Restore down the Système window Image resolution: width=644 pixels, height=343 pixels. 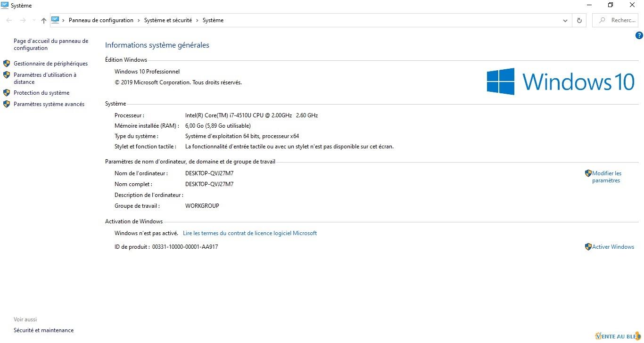pyautogui.click(x=611, y=5)
